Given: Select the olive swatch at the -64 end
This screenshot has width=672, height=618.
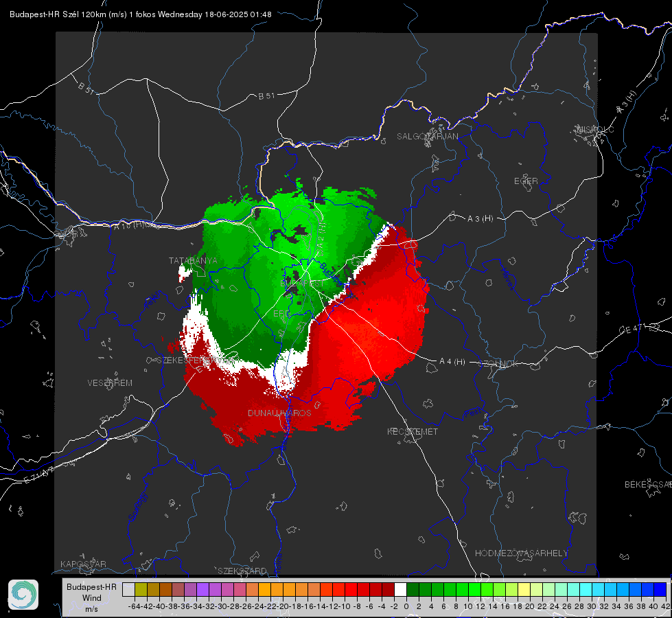Looking at the screenshot, I should click(141, 589).
